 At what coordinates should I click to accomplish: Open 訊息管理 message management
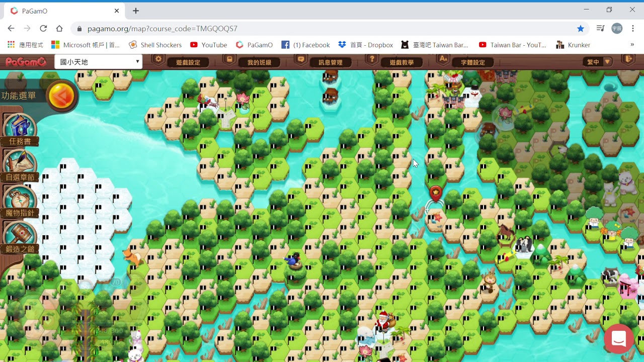click(331, 62)
